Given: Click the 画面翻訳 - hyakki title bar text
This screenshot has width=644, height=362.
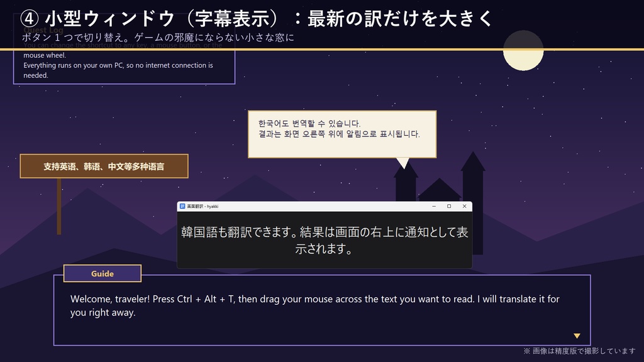Looking at the screenshot, I should (203, 206).
